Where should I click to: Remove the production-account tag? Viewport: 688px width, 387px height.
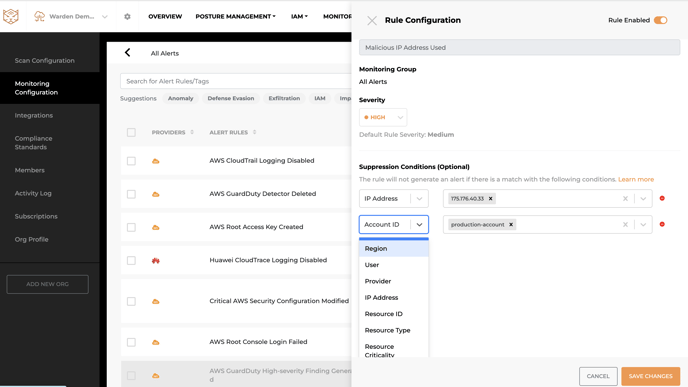pyautogui.click(x=511, y=225)
